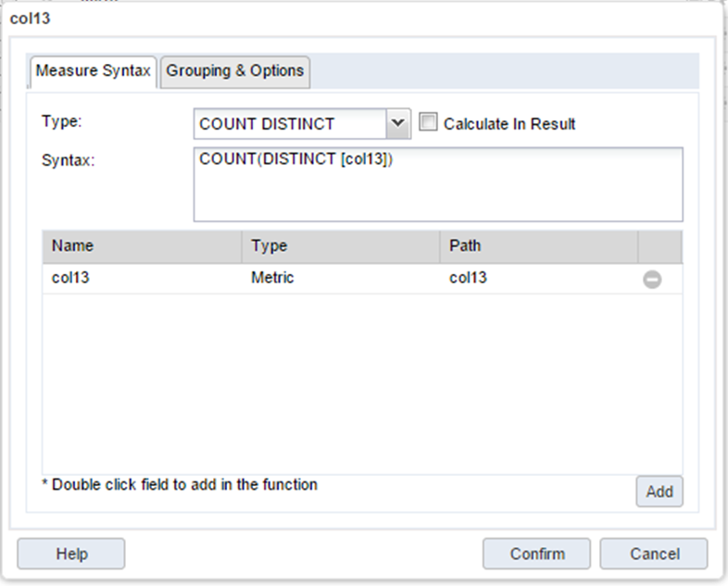Screen dimensions: 728x586
Task: Remove the col13 field with minus icon
Action: (652, 279)
